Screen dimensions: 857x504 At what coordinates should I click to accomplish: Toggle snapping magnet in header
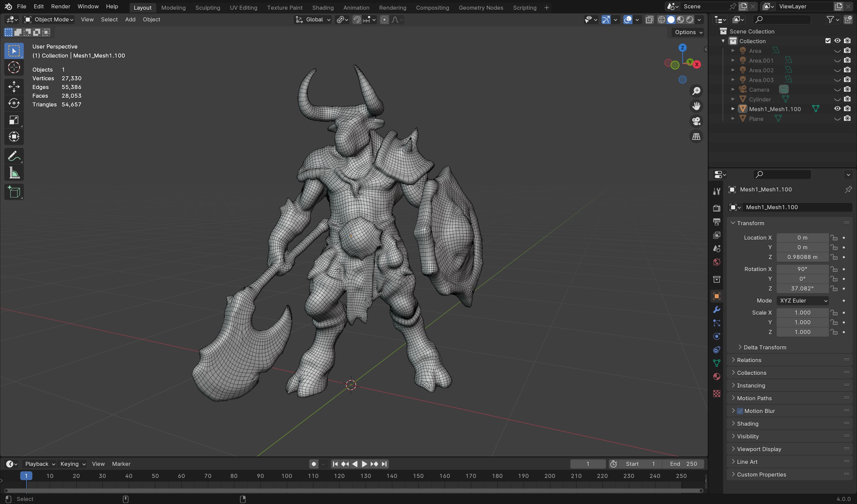[x=357, y=20]
